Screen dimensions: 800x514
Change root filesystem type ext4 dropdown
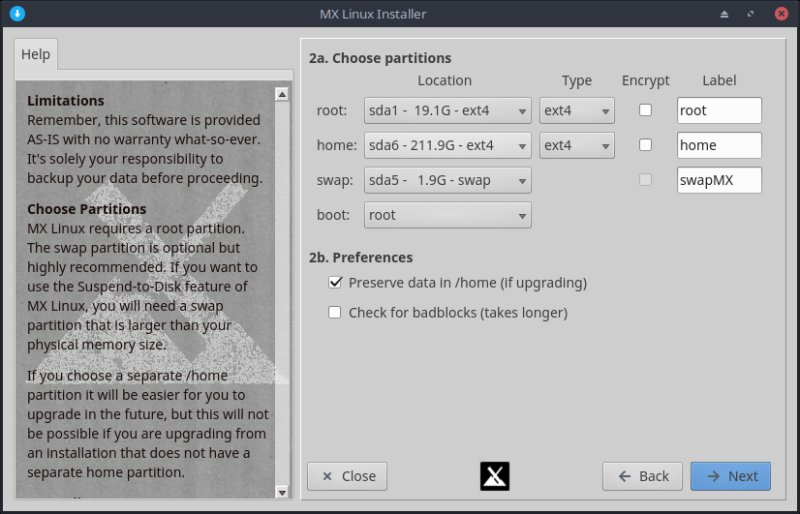click(x=577, y=111)
